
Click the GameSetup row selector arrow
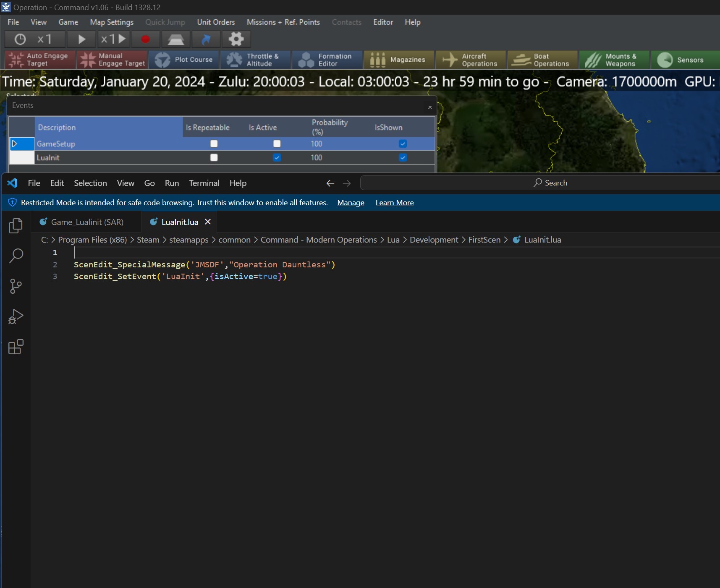coord(22,144)
